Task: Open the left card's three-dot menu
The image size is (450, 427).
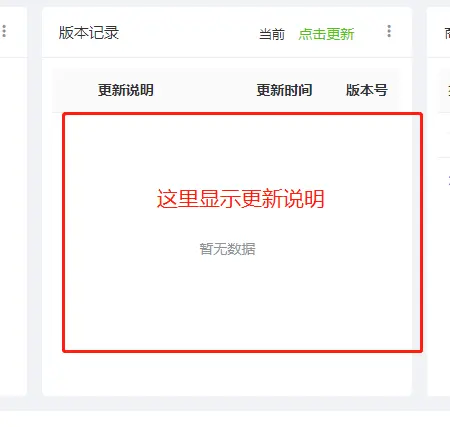Action: (x=4, y=31)
